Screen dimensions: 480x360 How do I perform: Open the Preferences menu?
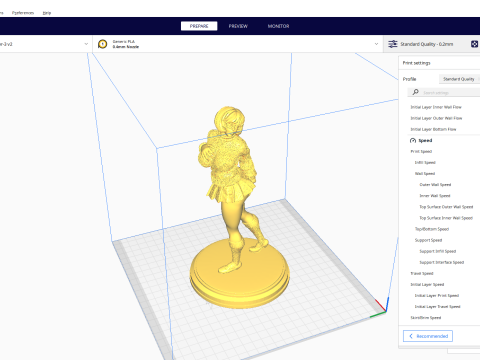(x=23, y=13)
